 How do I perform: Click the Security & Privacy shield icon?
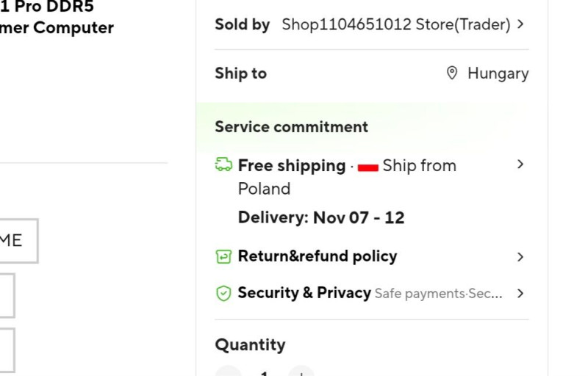coord(223,293)
